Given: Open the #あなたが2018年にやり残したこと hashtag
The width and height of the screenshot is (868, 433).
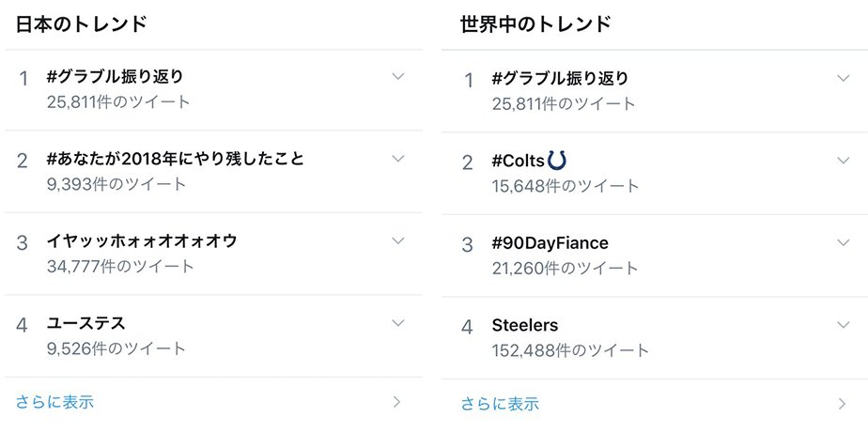Looking at the screenshot, I should pos(176,160).
